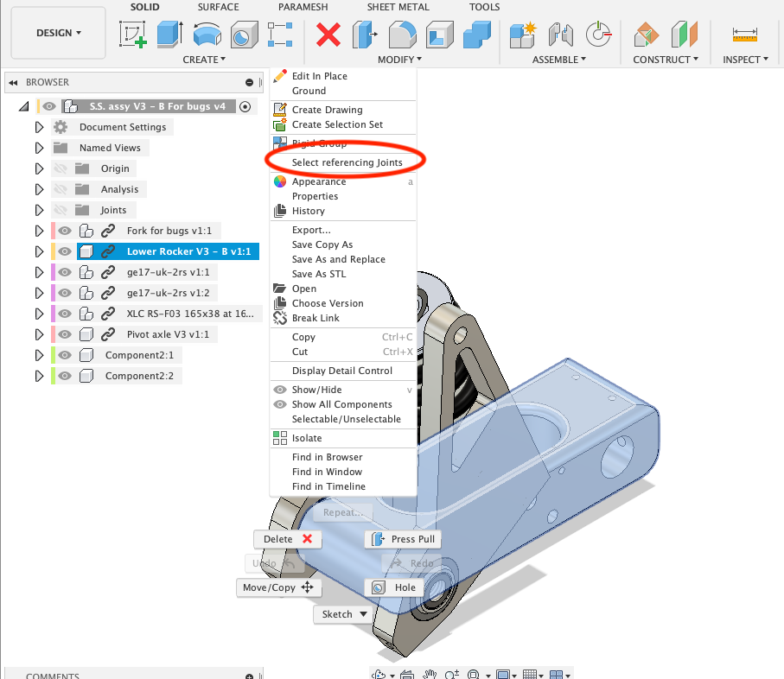
Task: Hide the Lower Rocker V3 - B v1:1 component
Action: point(65,251)
